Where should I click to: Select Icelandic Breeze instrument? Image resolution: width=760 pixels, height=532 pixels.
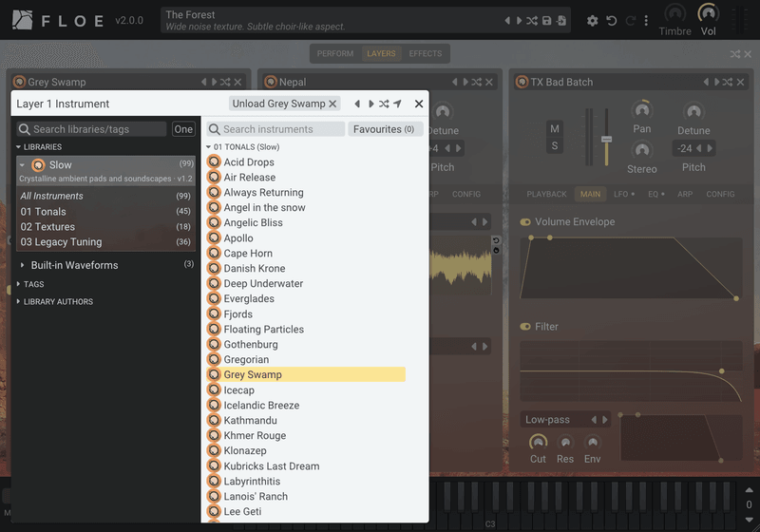point(305,406)
